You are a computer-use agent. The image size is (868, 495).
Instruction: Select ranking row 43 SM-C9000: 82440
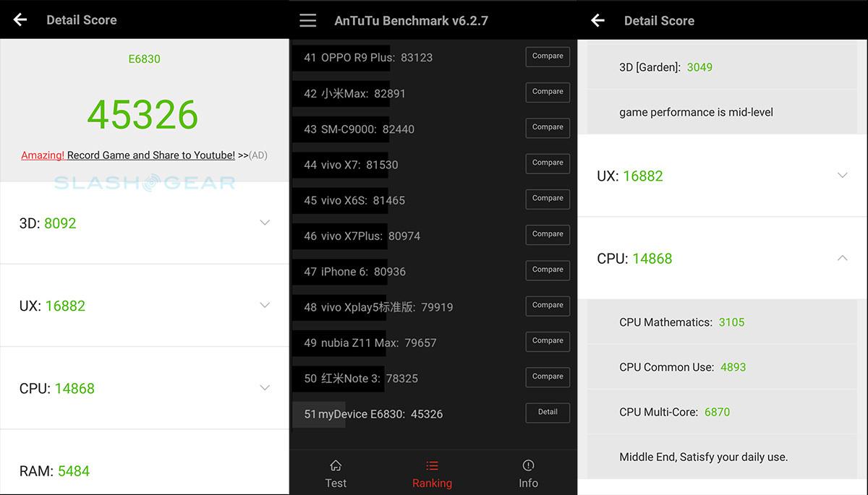(x=434, y=129)
